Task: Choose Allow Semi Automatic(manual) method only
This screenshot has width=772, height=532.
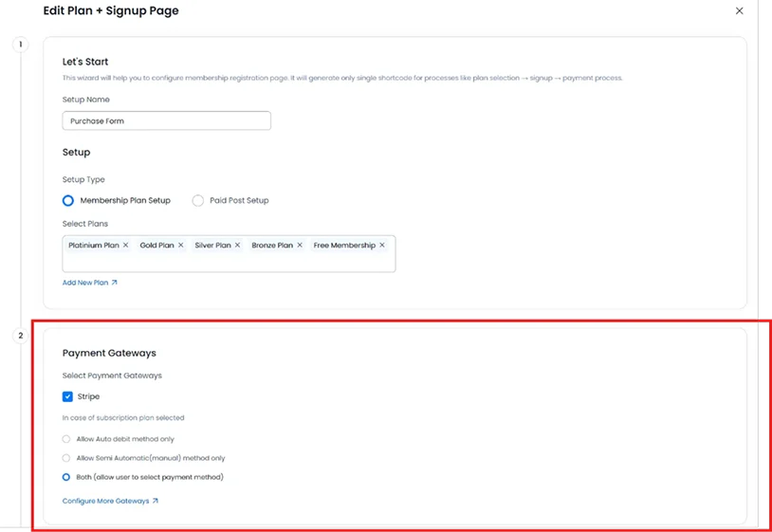Action: pos(66,458)
